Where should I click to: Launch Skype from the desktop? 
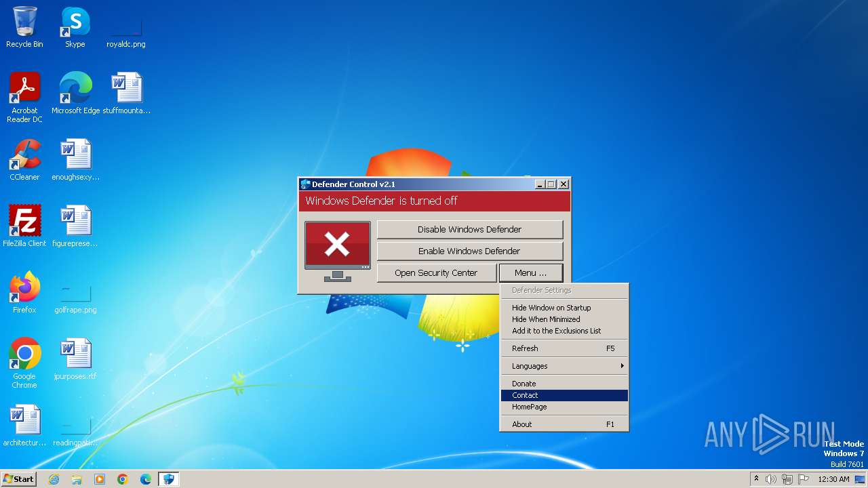pos(75,27)
